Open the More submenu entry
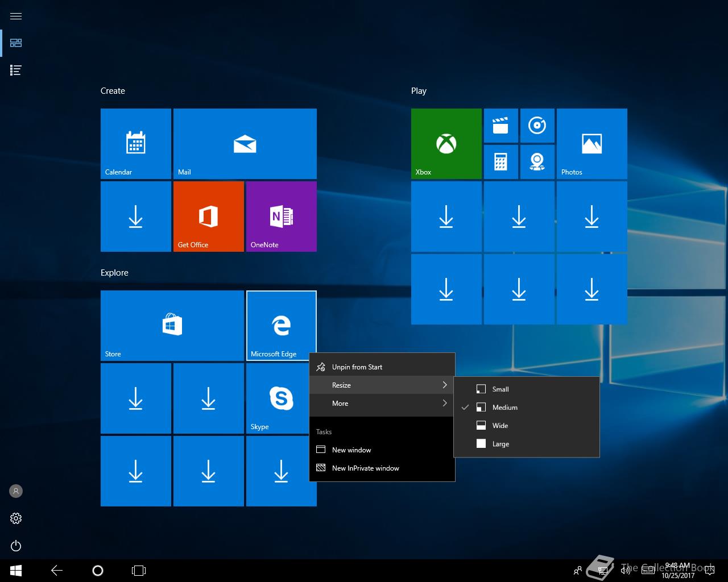The image size is (728, 582). click(382, 404)
